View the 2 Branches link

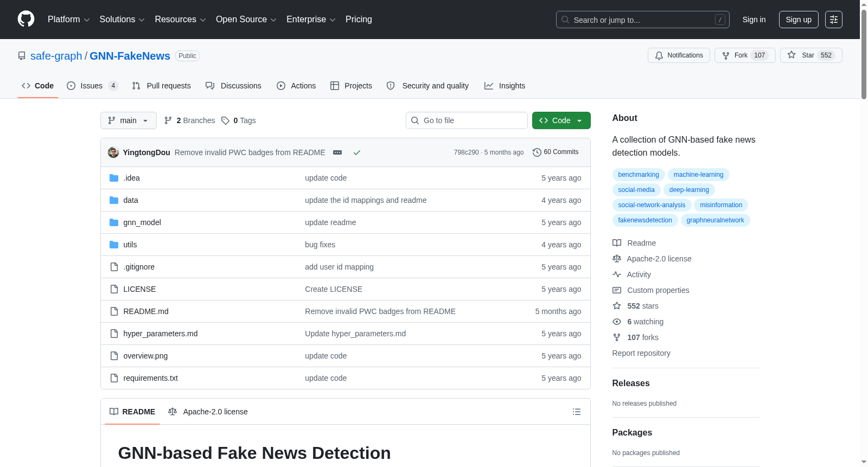click(190, 120)
